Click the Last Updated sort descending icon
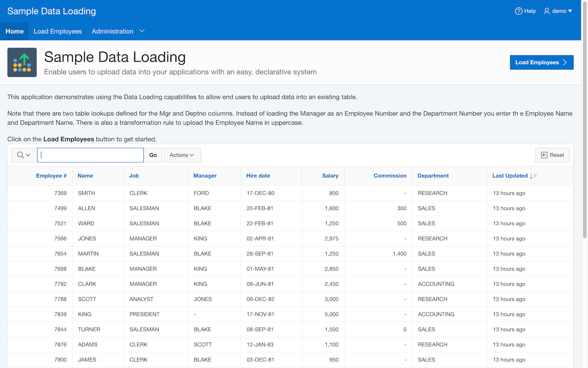The width and height of the screenshot is (588, 368). point(533,176)
